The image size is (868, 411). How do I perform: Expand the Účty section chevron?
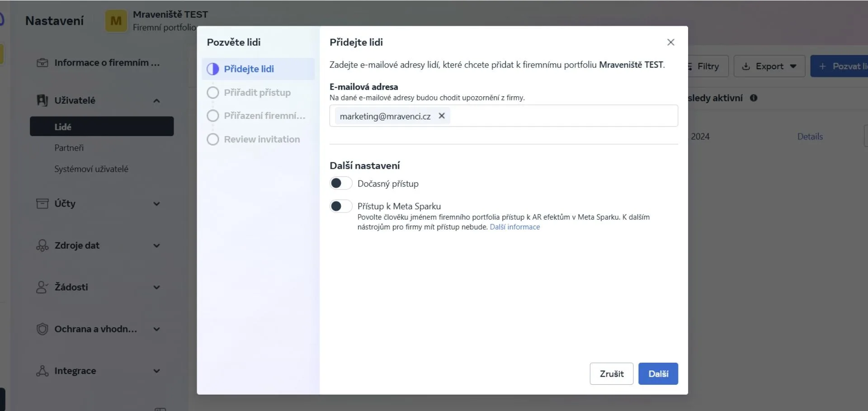click(156, 203)
